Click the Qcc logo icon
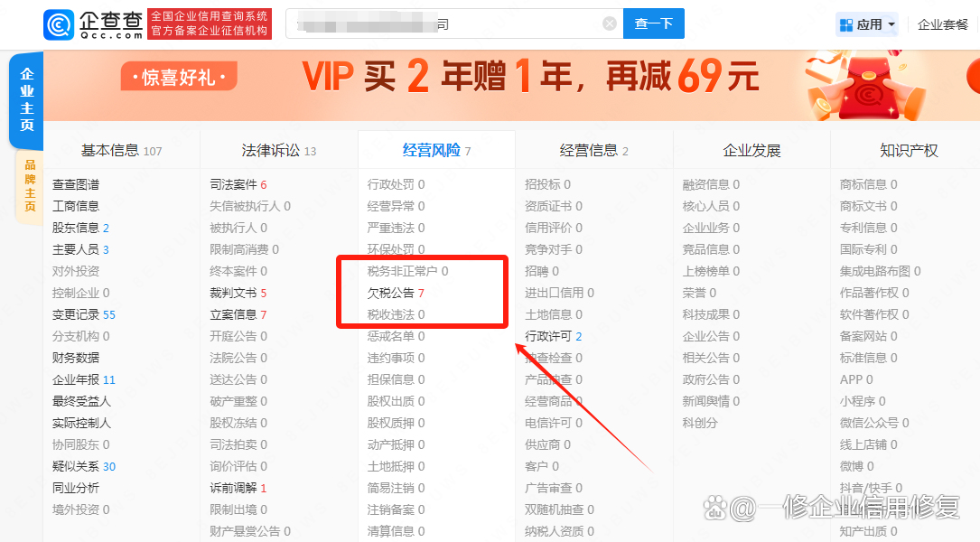The height and width of the screenshot is (542, 980). click(59, 24)
